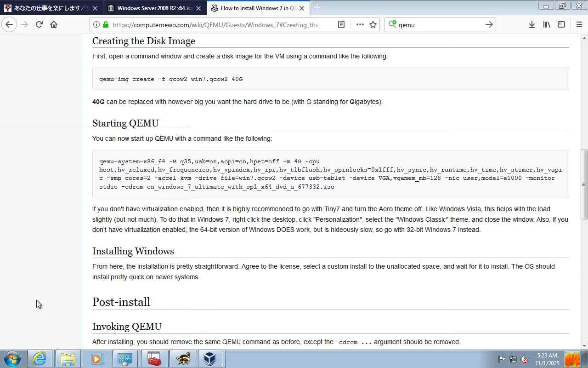588x368 pixels.
Task: Click the paragraph starting "From here, the installation"
Action: point(323,271)
